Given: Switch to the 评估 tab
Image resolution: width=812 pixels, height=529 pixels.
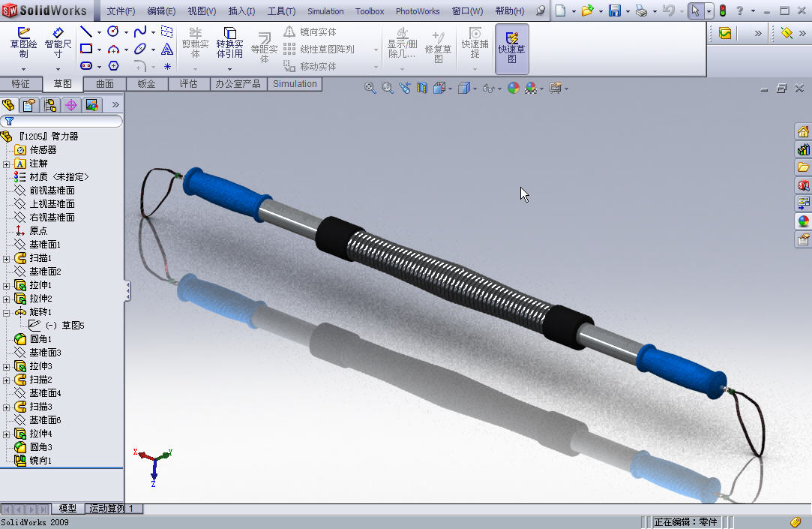Looking at the screenshot, I should click(x=188, y=84).
